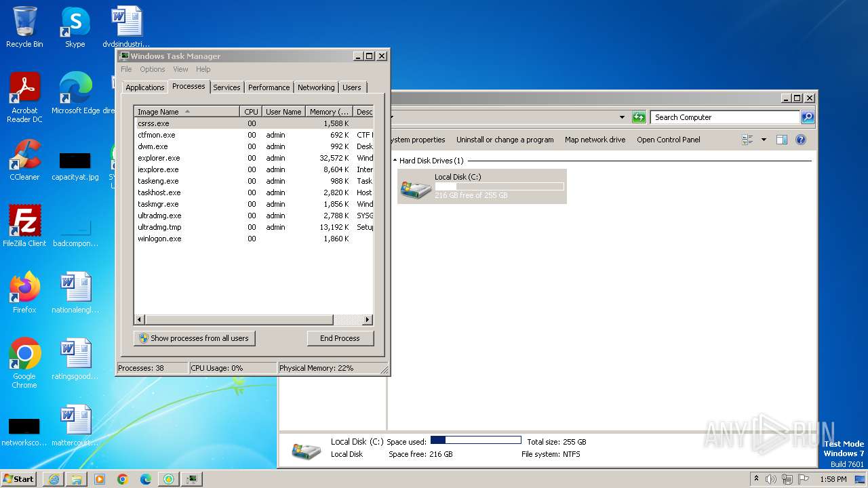
Task: Open the Help menu in Task Manager
Action: (203, 69)
